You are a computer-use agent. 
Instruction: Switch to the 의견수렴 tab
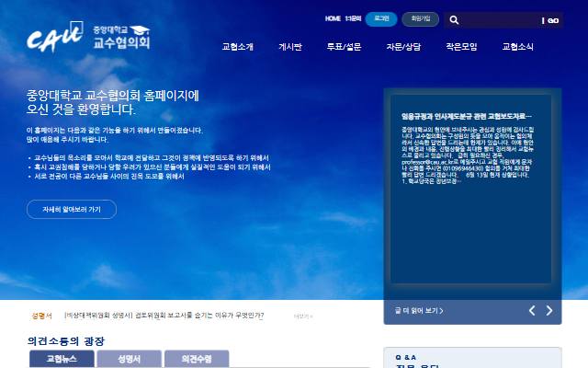pos(197,359)
